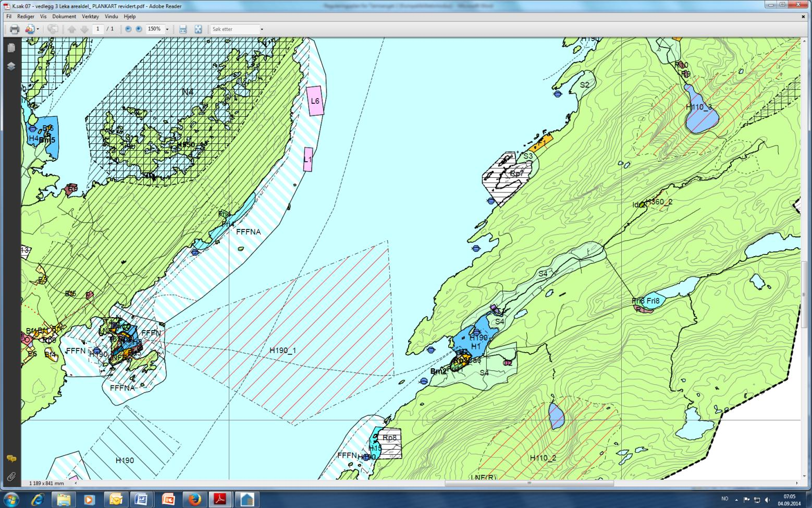The width and height of the screenshot is (812, 508).
Task: Click the pink L6 area on map
Action: (x=315, y=101)
